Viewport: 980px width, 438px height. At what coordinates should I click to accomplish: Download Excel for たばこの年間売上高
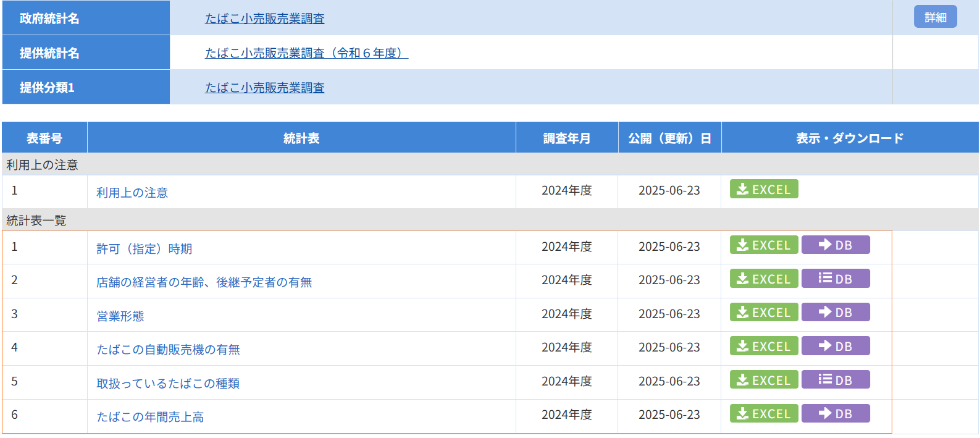(763, 413)
